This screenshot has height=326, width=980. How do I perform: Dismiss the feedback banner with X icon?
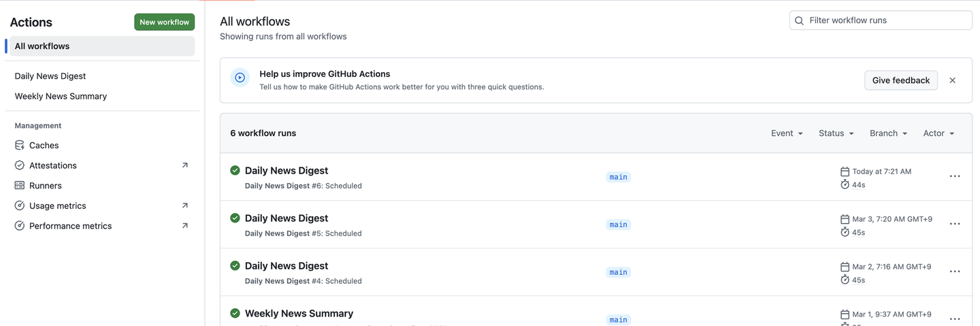(952, 80)
